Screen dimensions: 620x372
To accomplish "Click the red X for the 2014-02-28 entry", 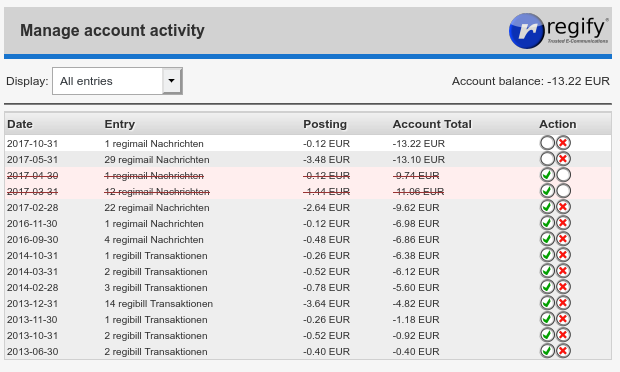I will pos(563,287).
